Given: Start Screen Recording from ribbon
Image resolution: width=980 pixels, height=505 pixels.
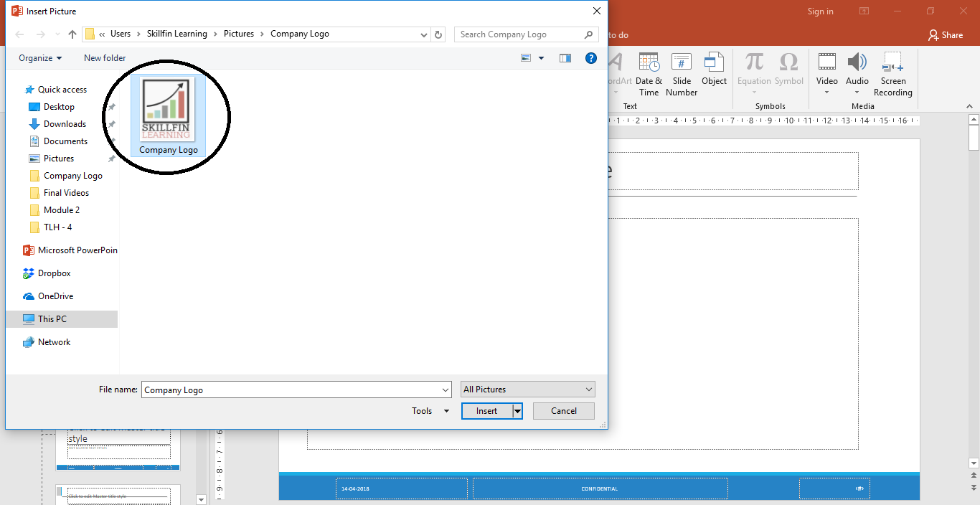Looking at the screenshot, I should click(x=893, y=74).
